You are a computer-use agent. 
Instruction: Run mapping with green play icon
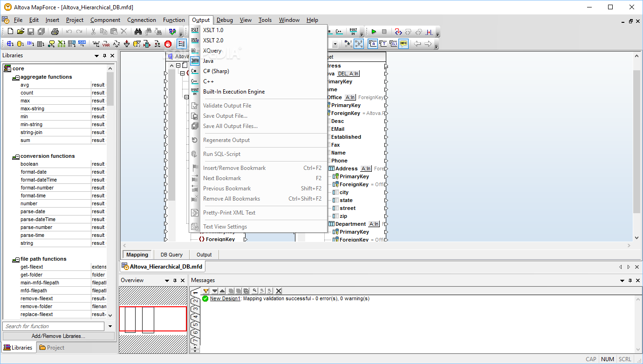click(374, 32)
